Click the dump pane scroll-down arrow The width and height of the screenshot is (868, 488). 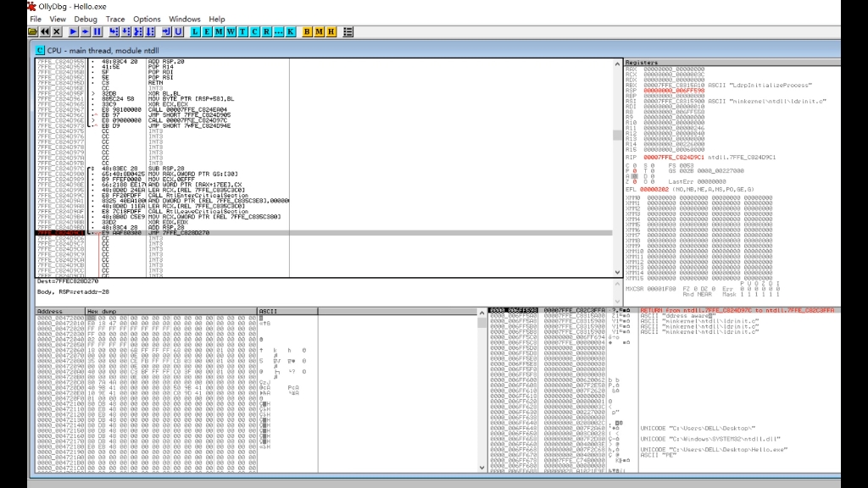pos(481,468)
